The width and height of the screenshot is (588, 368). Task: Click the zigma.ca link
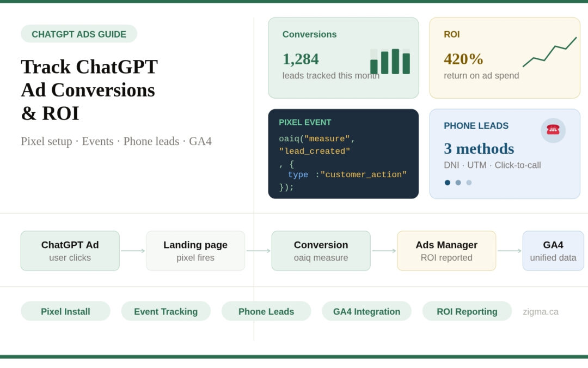(x=541, y=312)
